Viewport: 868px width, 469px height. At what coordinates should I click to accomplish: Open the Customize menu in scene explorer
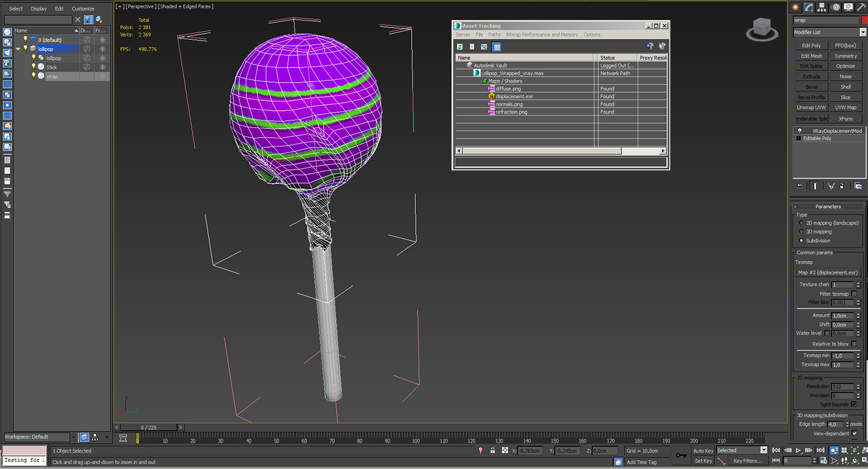click(x=83, y=9)
